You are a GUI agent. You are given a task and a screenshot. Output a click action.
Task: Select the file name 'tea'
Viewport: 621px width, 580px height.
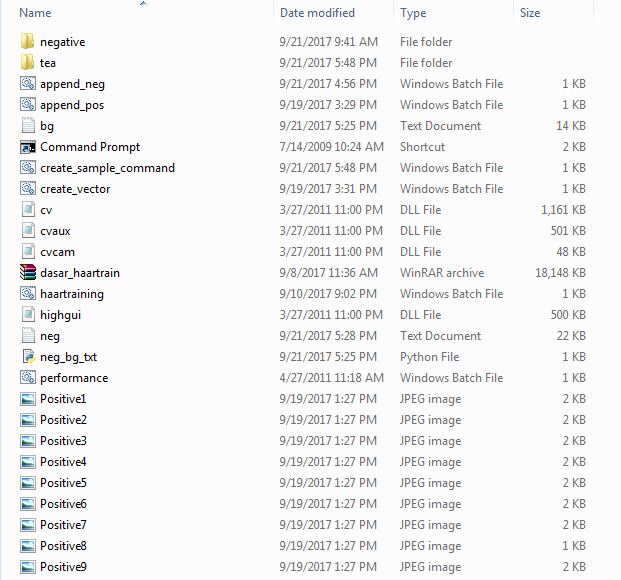(x=48, y=63)
